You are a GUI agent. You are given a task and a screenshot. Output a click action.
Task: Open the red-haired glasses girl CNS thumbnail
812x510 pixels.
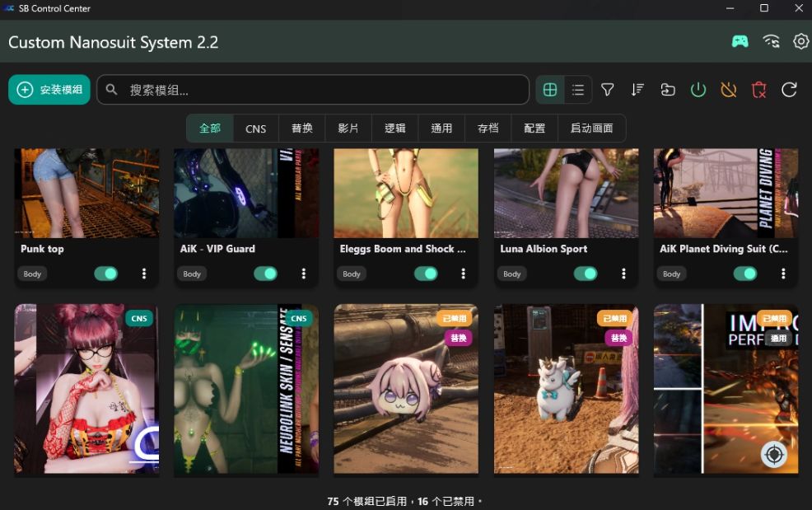[86, 389]
